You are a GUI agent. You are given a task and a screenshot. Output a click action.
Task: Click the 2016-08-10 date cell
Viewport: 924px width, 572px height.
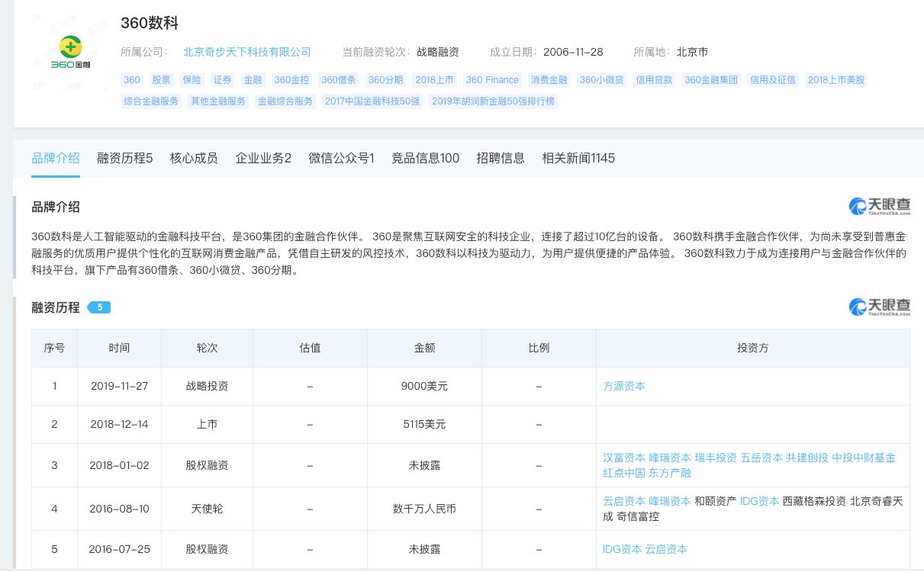(x=119, y=509)
